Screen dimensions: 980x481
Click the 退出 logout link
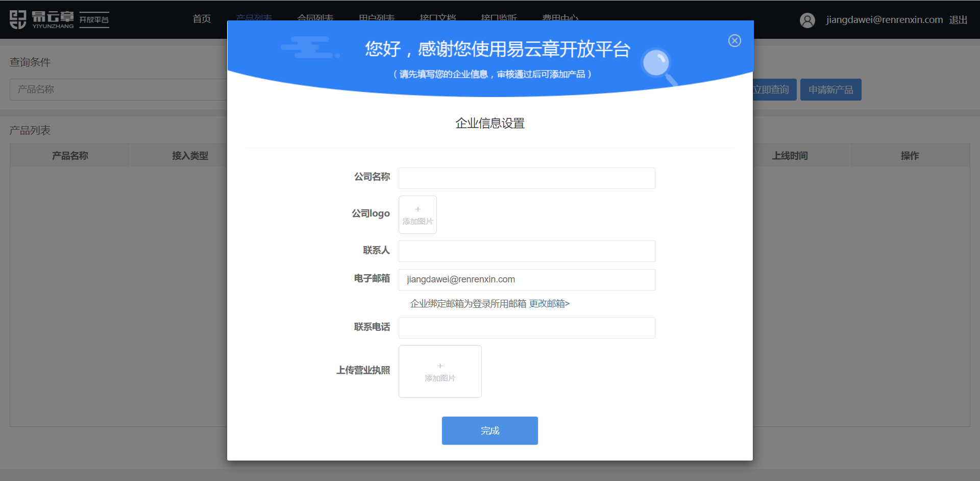pos(958,20)
